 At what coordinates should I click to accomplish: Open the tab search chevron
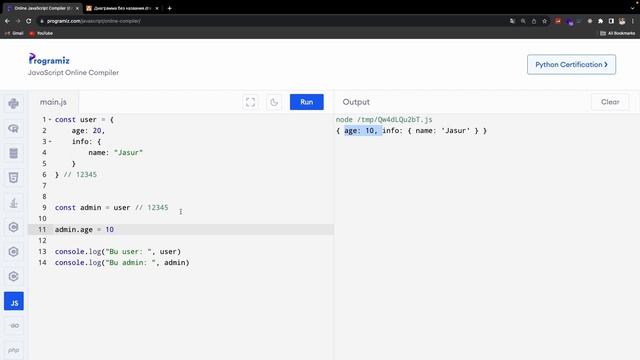(x=632, y=8)
